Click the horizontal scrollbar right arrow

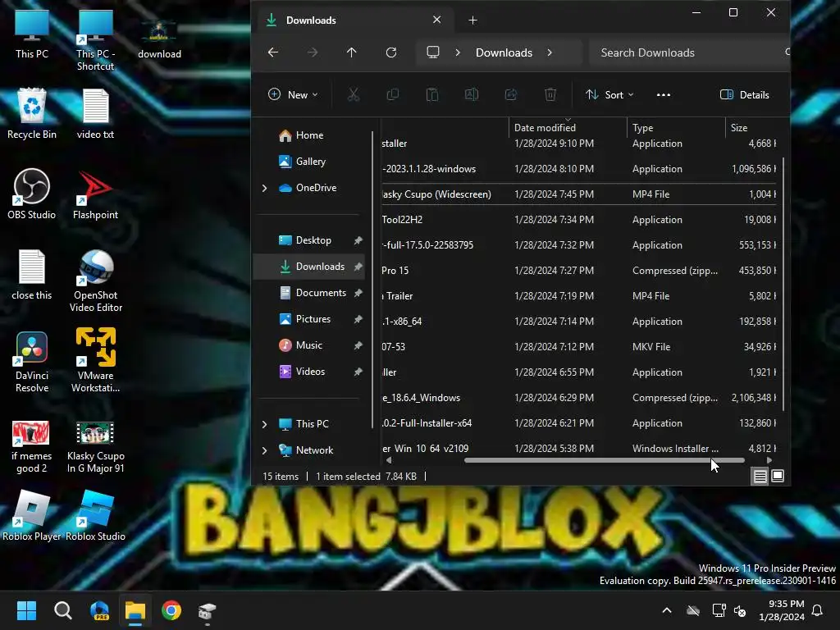tap(769, 460)
